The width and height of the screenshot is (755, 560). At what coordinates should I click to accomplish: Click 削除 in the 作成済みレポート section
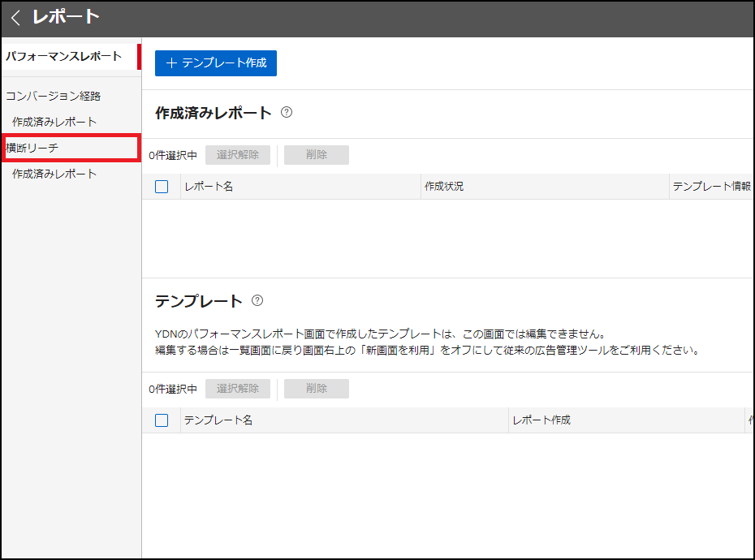[317, 155]
